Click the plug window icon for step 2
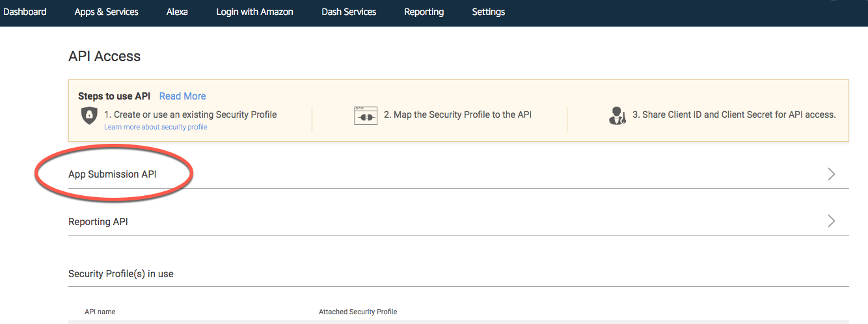This screenshot has width=868, height=324. [366, 115]
